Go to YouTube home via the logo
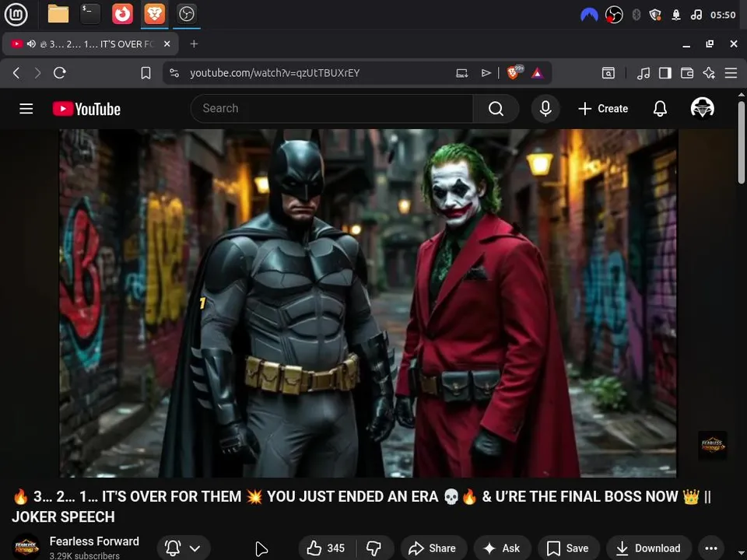 click(86, 109)
